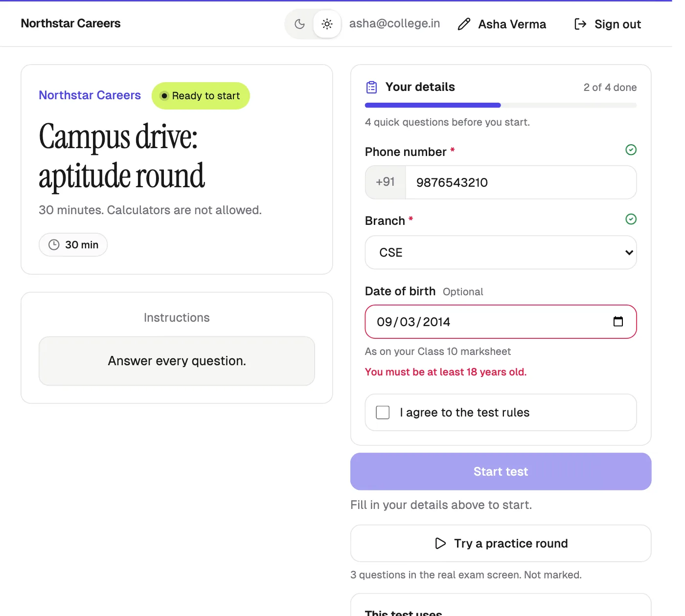Click the '4 quick questions before you start.' text
Screen dimensions: 685x616
447,122
